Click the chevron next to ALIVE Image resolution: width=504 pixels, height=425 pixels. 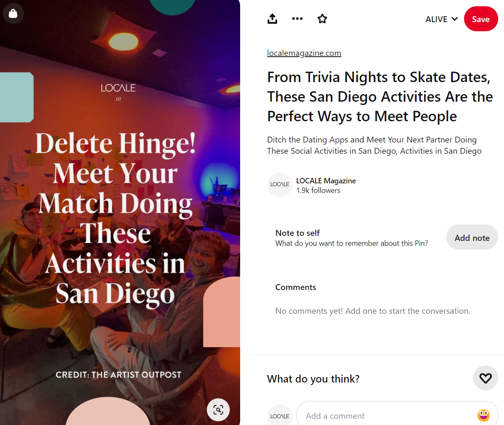tap(454, 19)
